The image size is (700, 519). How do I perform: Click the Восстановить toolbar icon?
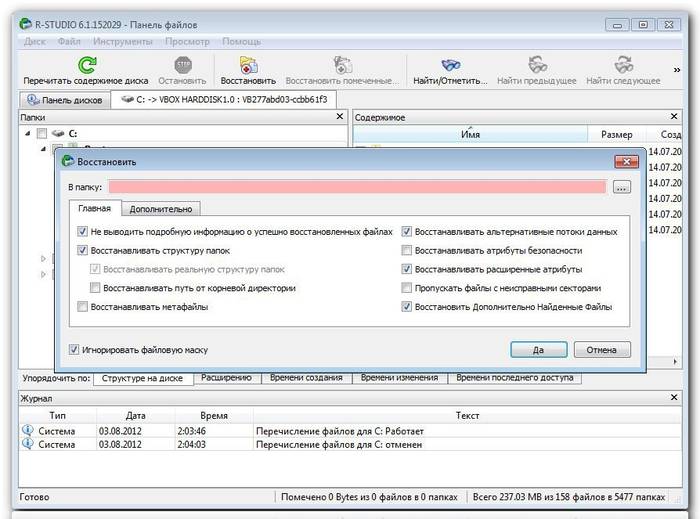247,65
